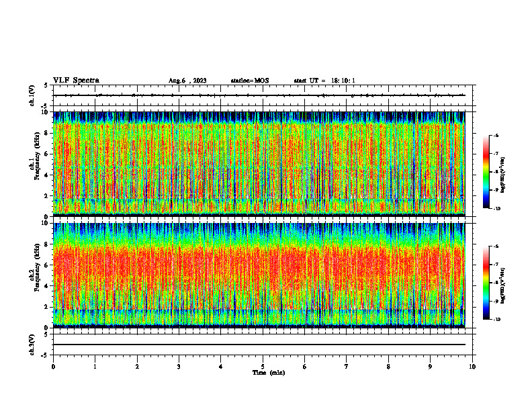The image size is (532, 411).
Task: Click the "Aug.6 , 2023" date label
Action: tap(187, 81)
